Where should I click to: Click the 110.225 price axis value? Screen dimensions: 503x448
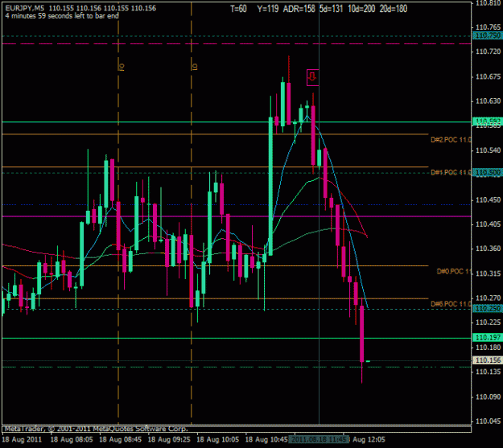click(488, 323)
